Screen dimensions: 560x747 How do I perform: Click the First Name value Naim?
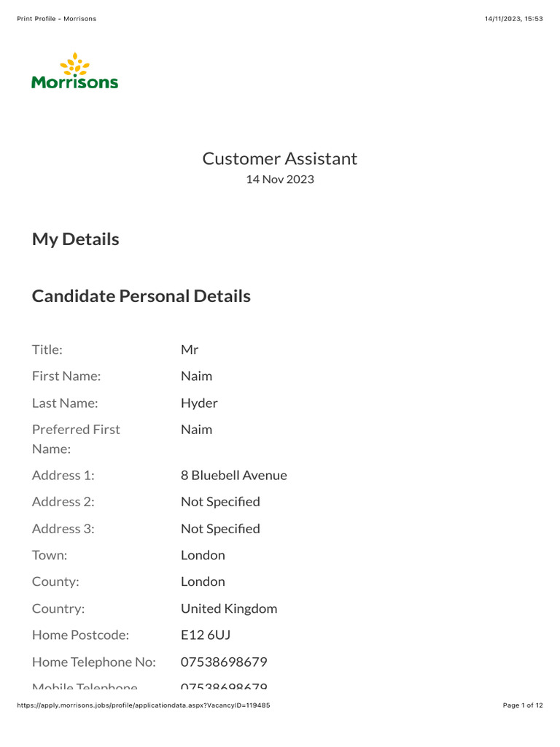[x=197, y=376]
